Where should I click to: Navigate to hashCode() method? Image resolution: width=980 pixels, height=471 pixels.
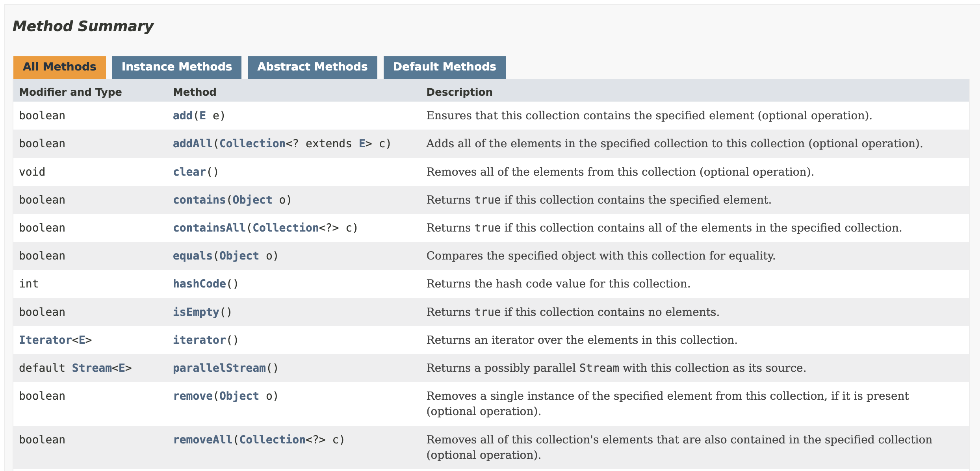point(199,284)
